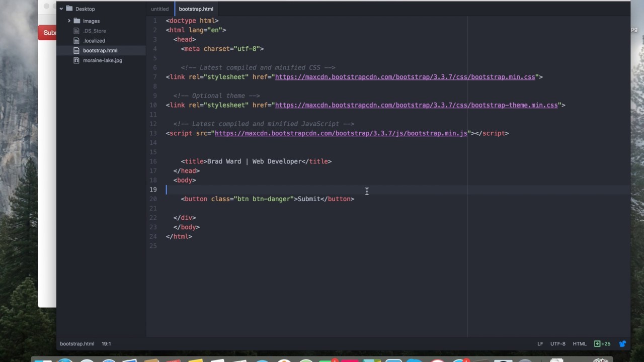
Task: Open the bootstrap.min.js CDN link
Action: tap(341, 133)
